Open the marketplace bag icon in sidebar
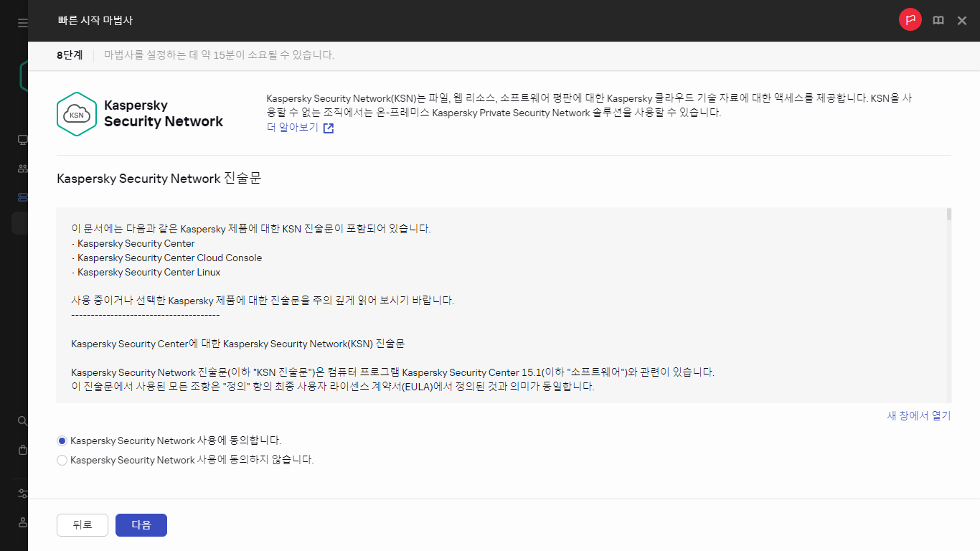The image size is (980, 551). [22, 450]
